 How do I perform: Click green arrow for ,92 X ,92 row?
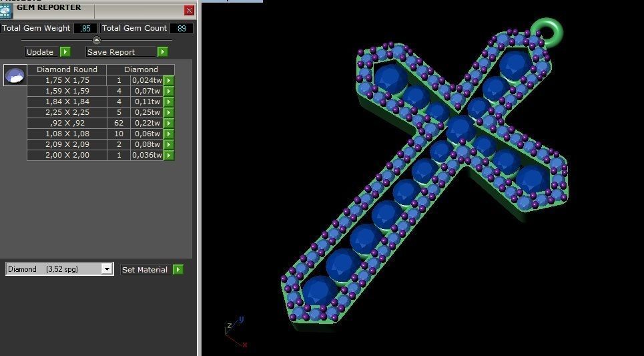coord(169,123)
